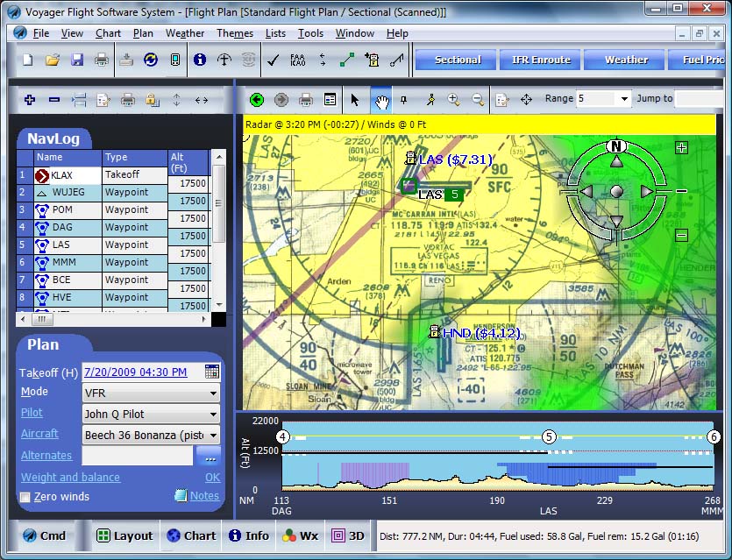The height and width of the screenshot is (560, 732).
Task: Go back with green arrow in chart toolbar
Action: coord(257,99)
